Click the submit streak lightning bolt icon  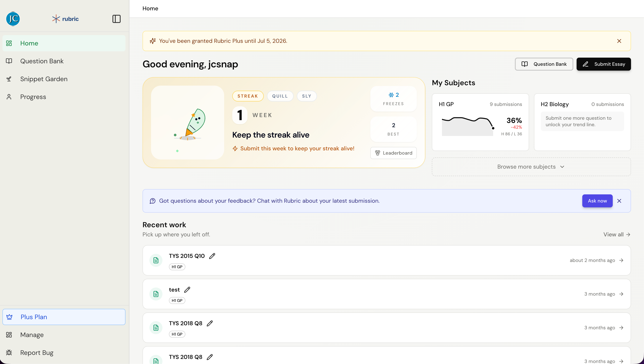[235, 149]
